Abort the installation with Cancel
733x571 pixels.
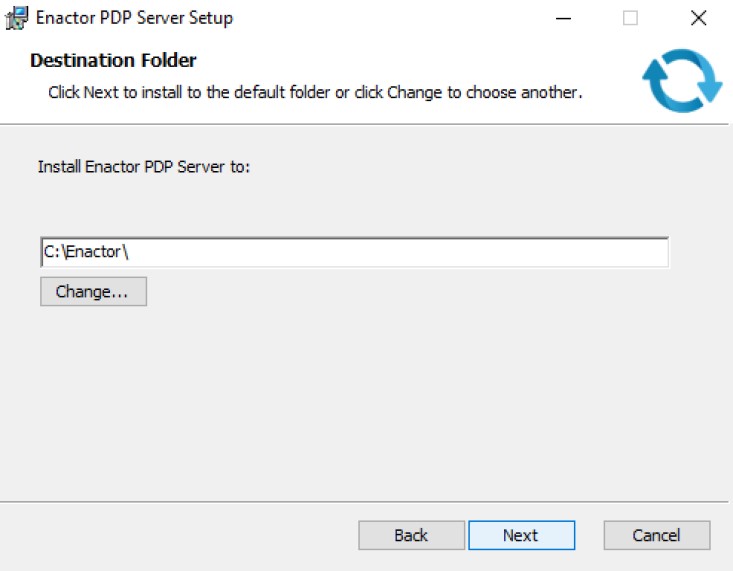pyautogui.click(x=656, y=535)
